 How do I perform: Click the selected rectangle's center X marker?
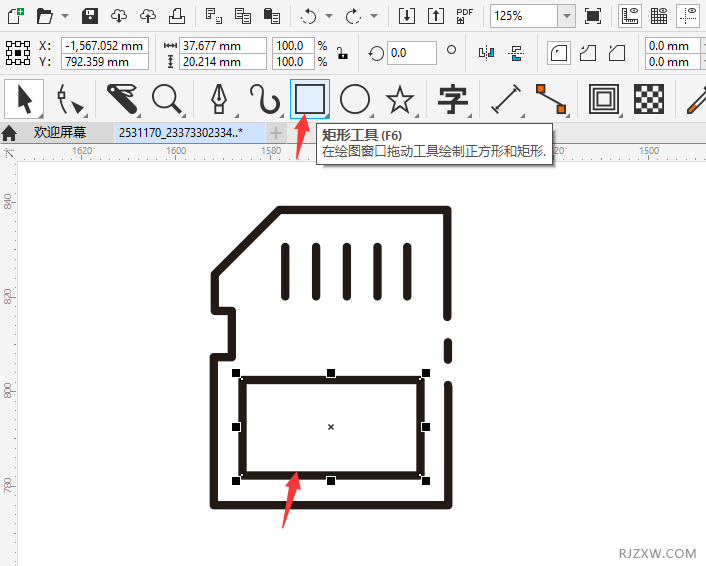(x=331, y=427)
